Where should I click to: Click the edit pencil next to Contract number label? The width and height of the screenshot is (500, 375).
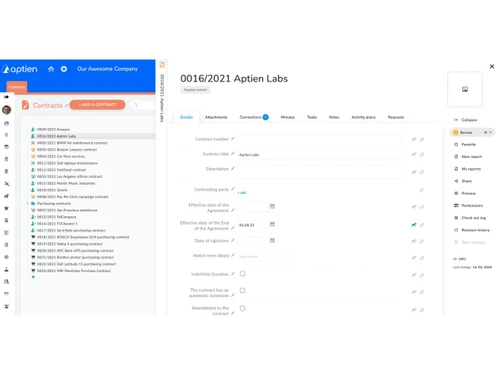[x=233, y=139]
